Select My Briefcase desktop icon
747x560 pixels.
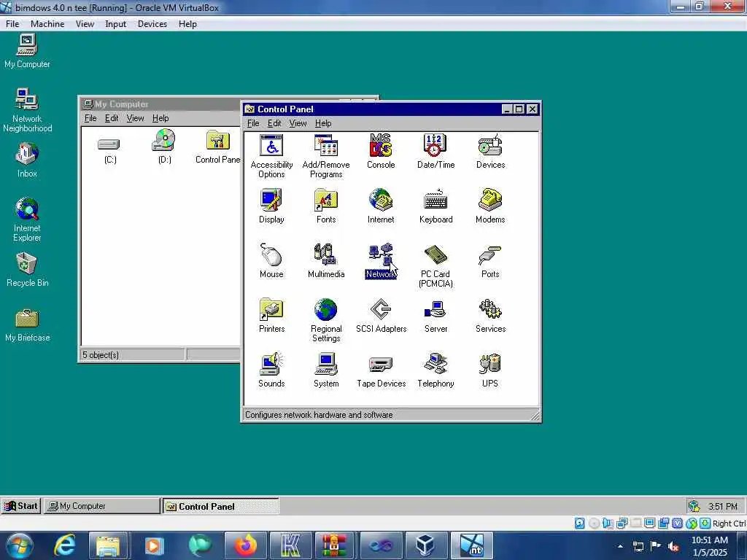[x=27, y=325]
